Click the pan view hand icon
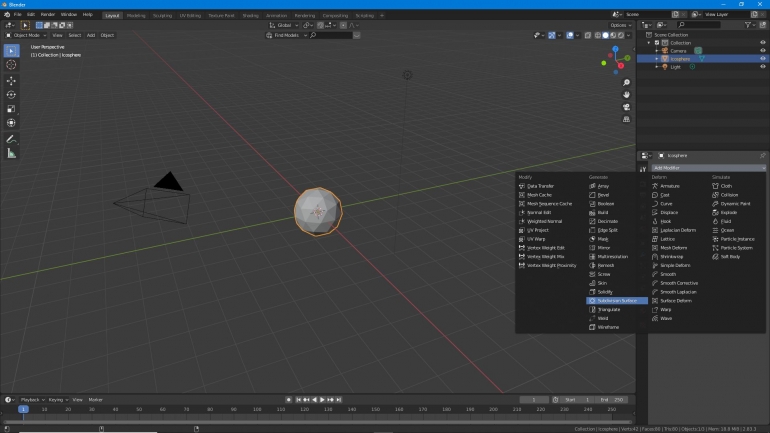The height and width of the screenshot is (433, 770). pyautogui.click(x=626, y=95)
